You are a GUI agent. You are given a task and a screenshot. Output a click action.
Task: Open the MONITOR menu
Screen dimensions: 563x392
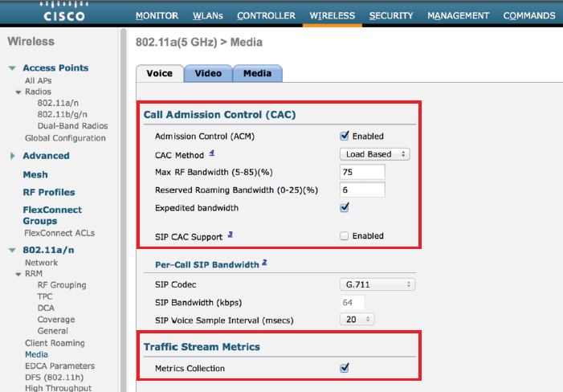157,15
